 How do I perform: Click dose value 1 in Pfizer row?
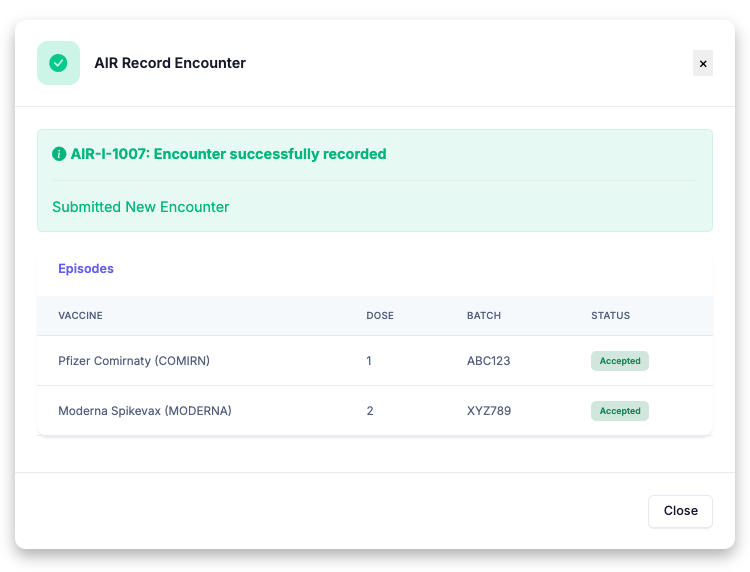pos(369,361)
